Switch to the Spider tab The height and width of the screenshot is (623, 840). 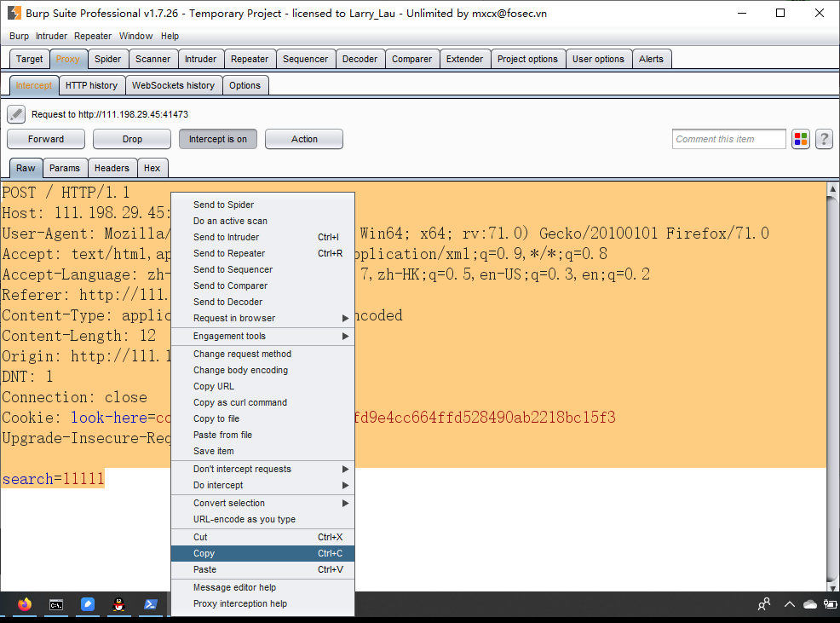[107, 59]
